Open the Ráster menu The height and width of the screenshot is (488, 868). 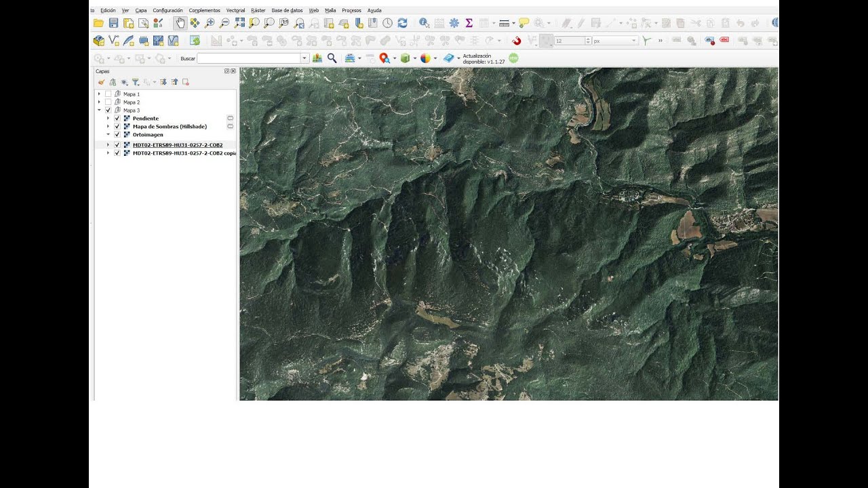[x=258, y=10]
